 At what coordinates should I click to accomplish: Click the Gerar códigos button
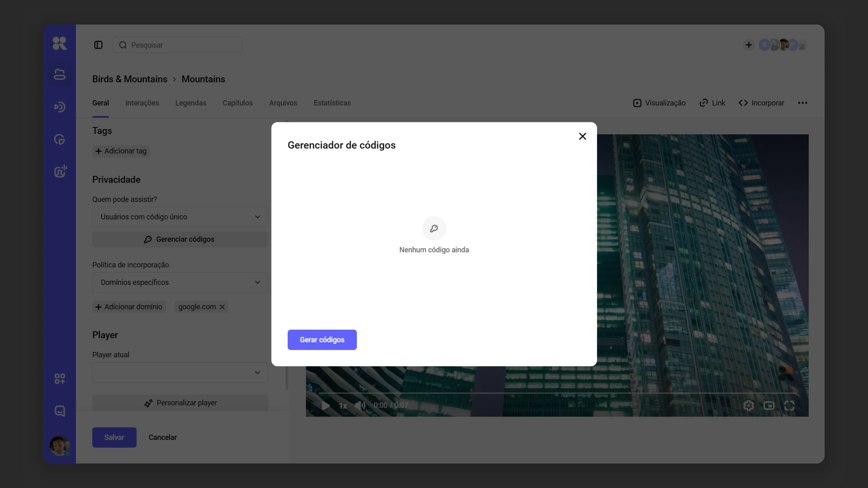pos(322,340)
